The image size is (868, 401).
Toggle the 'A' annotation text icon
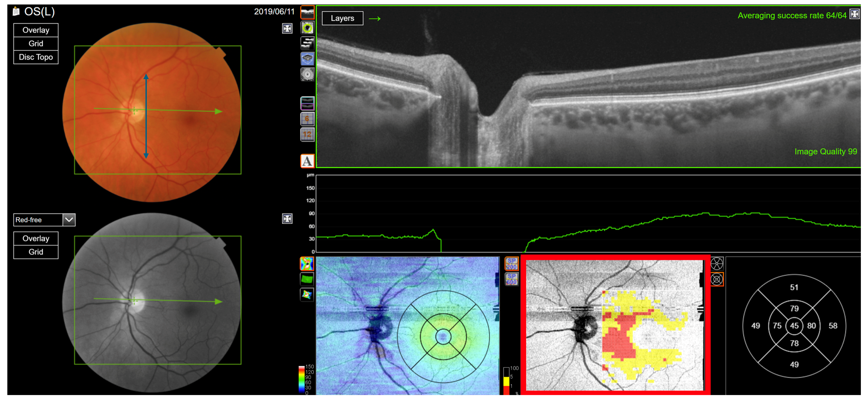307,161
